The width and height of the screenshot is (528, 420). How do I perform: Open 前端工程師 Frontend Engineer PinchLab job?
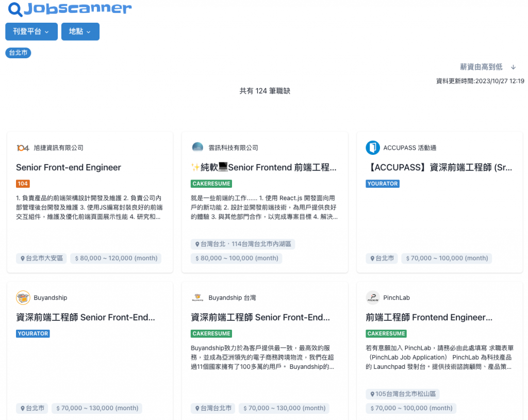click(x=429, y=317)
